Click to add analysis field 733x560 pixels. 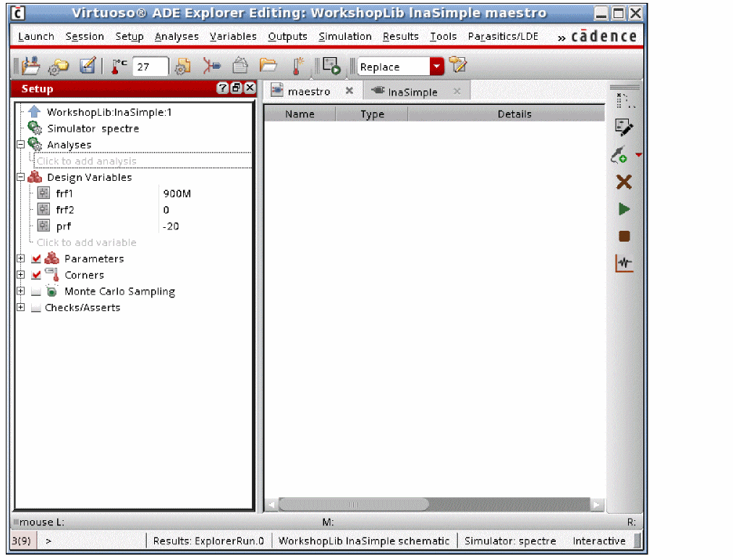[142, 161]
